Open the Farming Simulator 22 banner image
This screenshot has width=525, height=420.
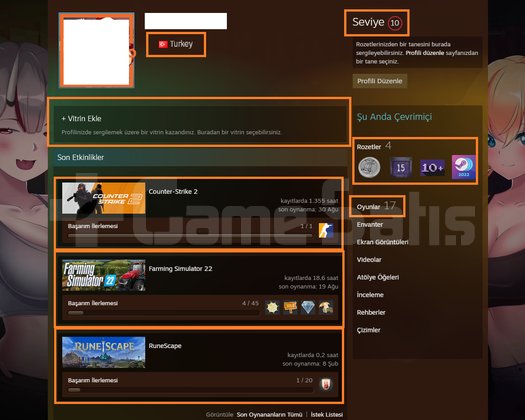(103, 275)
